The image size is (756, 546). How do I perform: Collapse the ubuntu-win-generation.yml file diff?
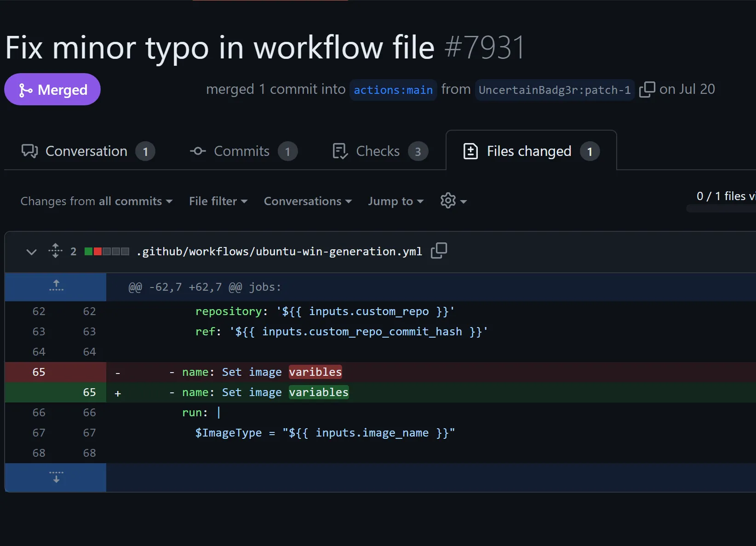pos(31,252)
